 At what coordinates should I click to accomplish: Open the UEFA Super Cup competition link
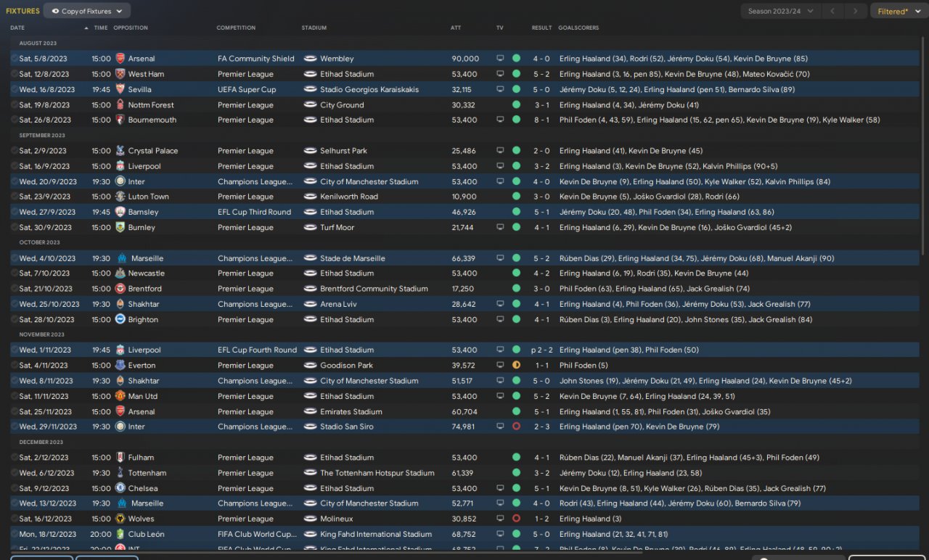[x=247, y=90]
